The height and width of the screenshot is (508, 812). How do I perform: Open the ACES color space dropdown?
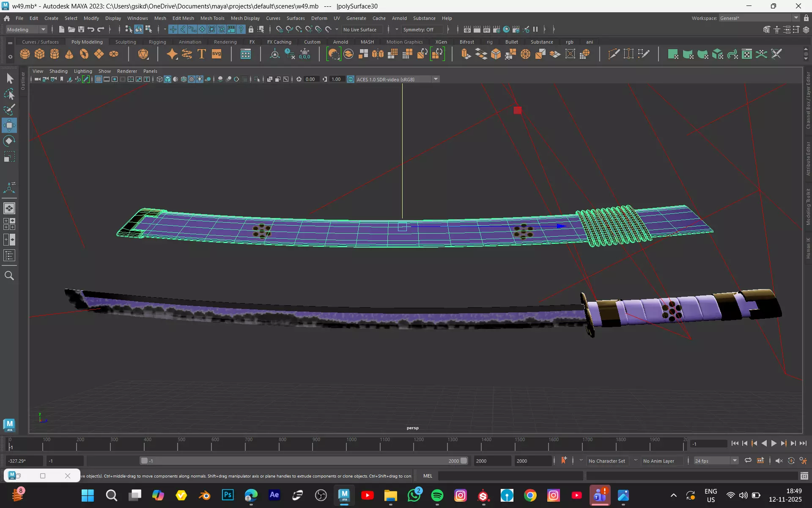(398, 79)
